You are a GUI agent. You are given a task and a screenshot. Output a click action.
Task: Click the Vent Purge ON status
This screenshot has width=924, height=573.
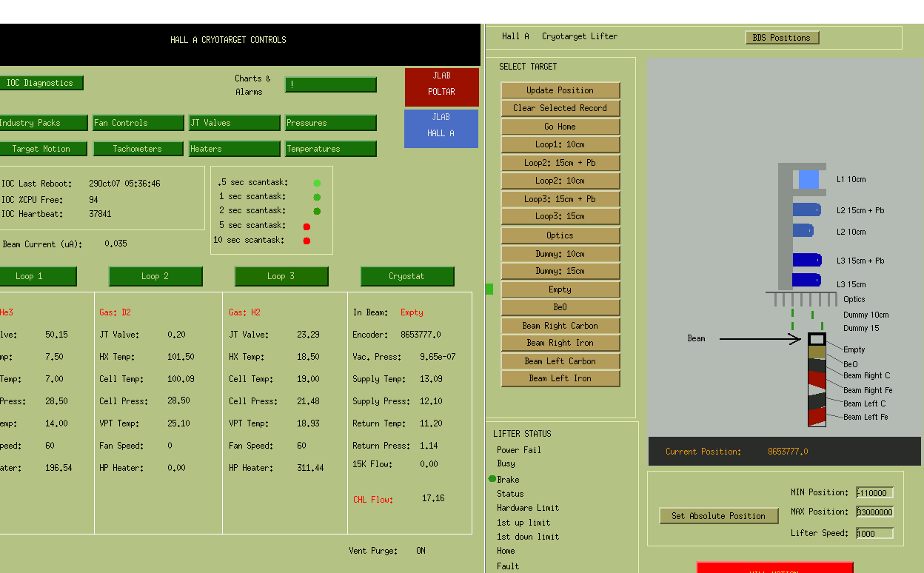(x=421, y=551)
